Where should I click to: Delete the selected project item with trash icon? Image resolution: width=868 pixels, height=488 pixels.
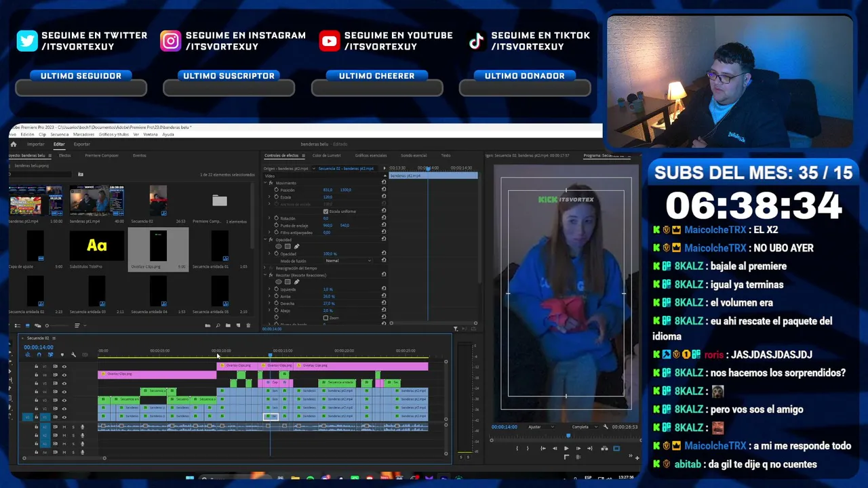[x=248, y=325]
